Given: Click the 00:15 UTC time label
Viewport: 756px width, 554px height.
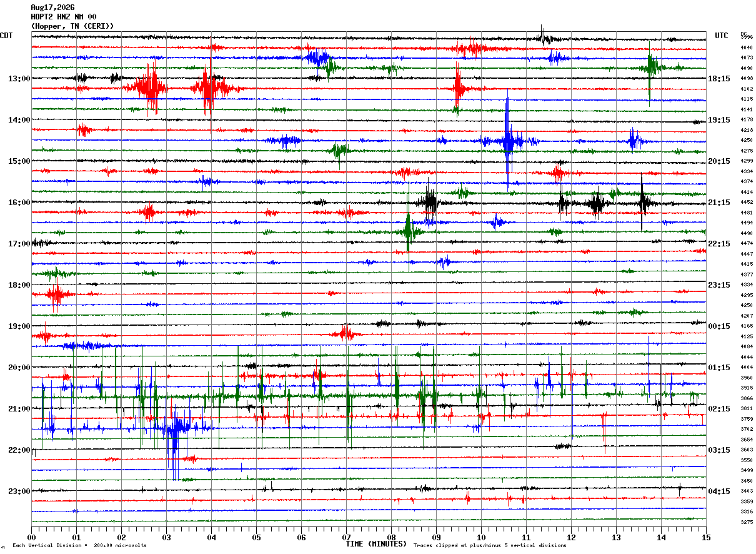Looking at the screenshot, I should [719, 326].
